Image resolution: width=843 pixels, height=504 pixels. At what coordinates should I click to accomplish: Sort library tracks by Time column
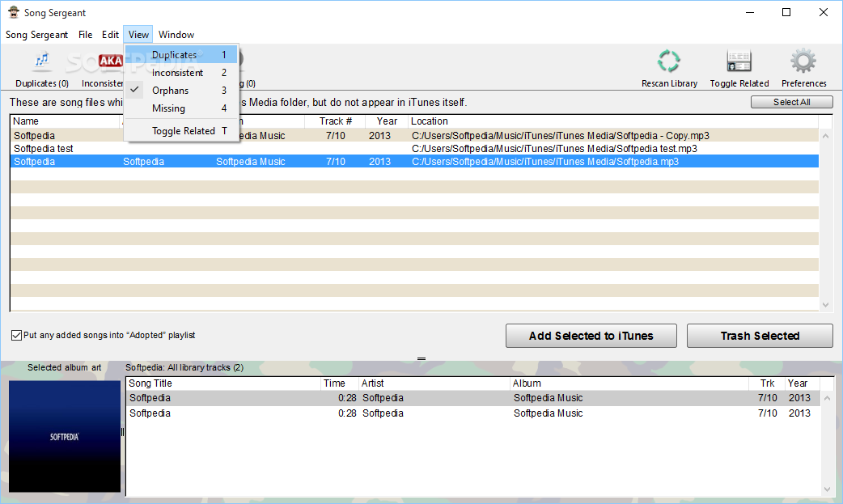[339, 383]
